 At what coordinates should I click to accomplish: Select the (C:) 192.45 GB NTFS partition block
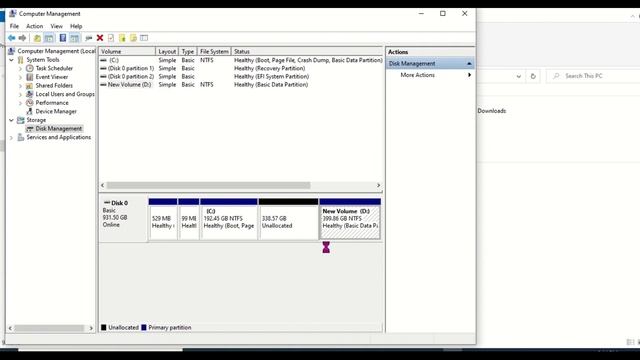tap(229, 219)
